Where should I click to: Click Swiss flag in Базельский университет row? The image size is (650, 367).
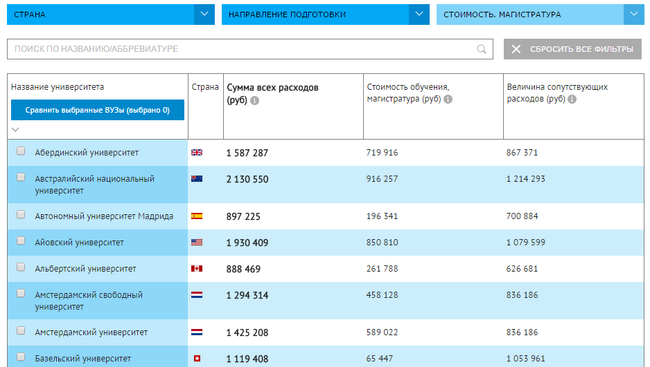click(x=197, y=358)
